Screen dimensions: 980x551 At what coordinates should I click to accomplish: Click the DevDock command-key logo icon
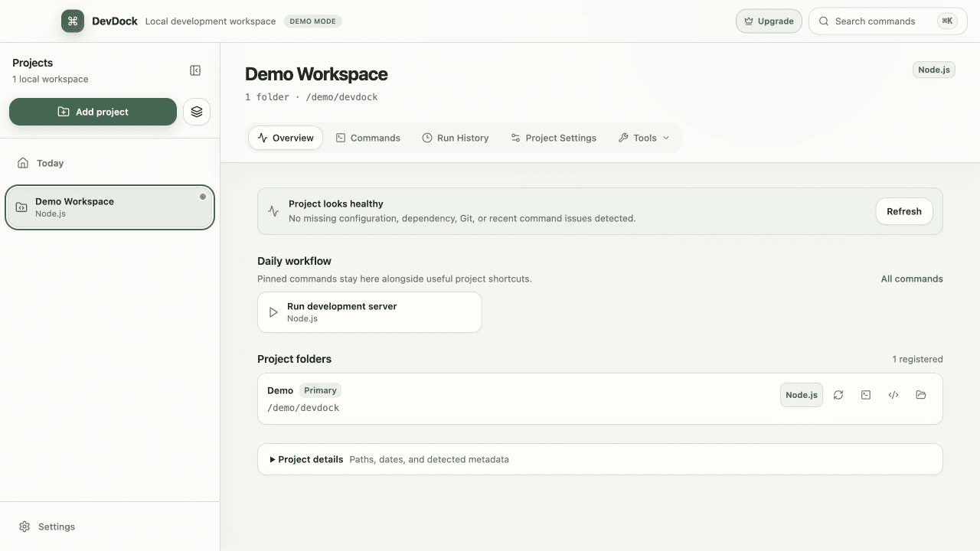pos(73,21)
